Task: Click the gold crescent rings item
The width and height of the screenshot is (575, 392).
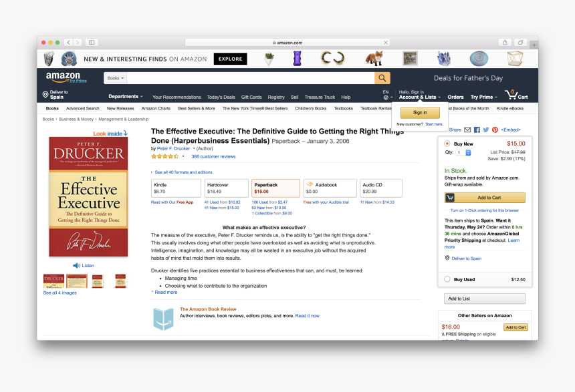Action: coord(333,58)
